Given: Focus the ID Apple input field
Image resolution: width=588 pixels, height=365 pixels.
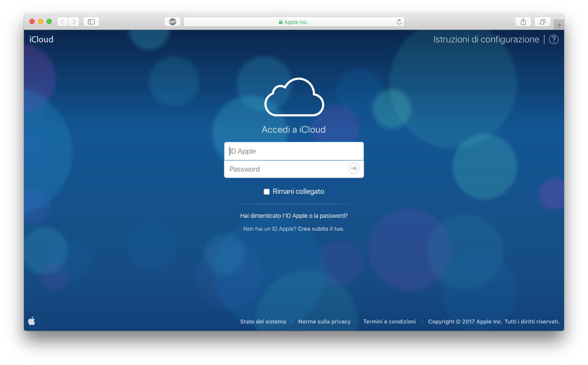Looking at the screenshot, I should pos(294,151).
